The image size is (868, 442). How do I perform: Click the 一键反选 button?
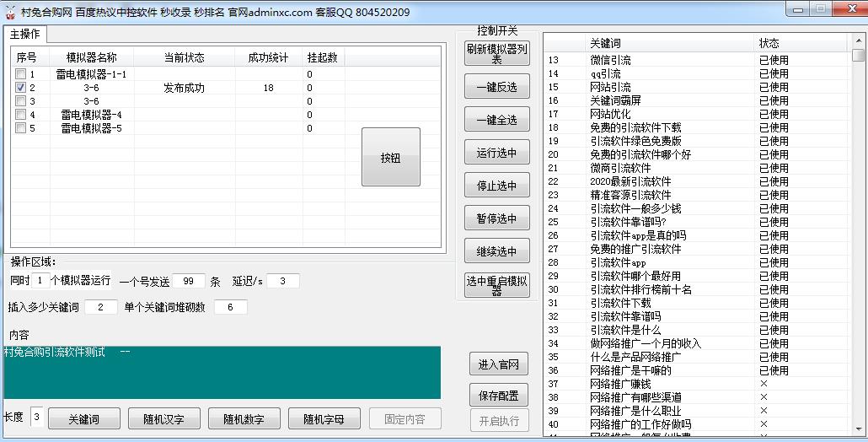click(x=496, y=86)
